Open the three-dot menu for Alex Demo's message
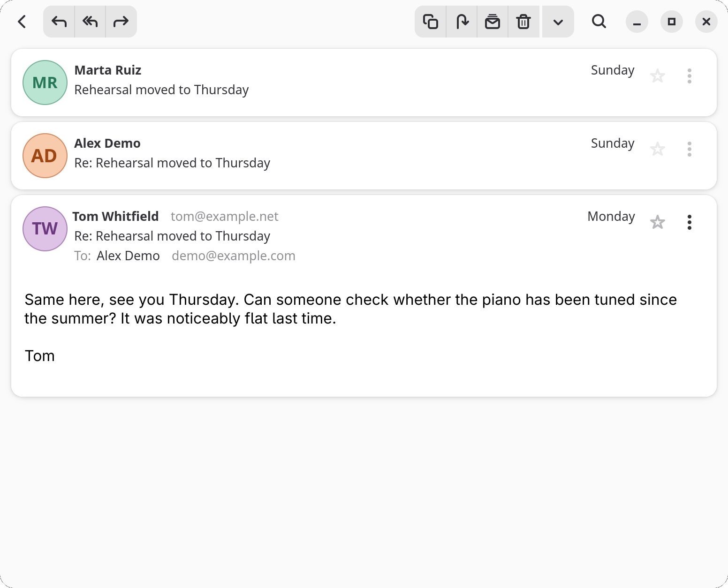The width and height of the screenshot is (728, 588). tap(690, 149)
